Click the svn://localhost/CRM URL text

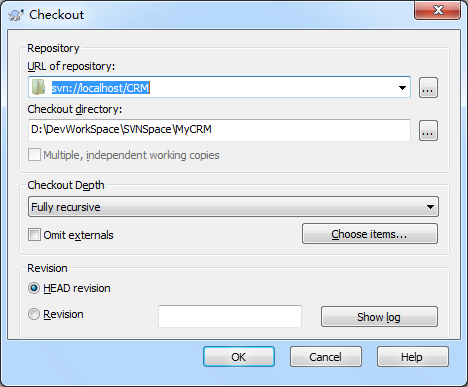101,88
